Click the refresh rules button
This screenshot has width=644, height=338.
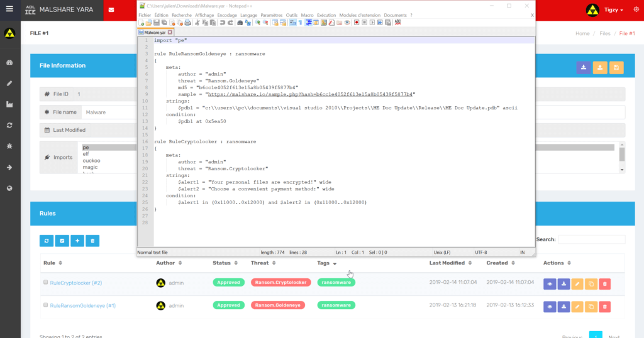click(x=47, y=241)
